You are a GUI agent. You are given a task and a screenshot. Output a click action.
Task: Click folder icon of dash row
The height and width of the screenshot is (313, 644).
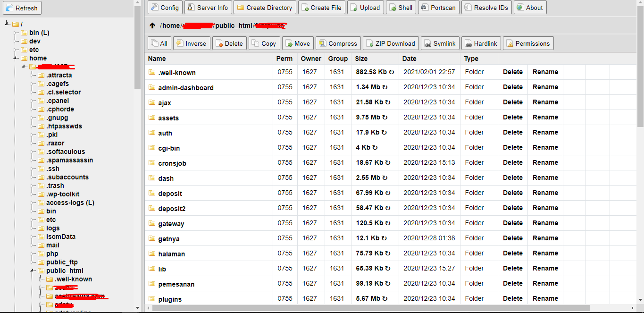[152, 178]
